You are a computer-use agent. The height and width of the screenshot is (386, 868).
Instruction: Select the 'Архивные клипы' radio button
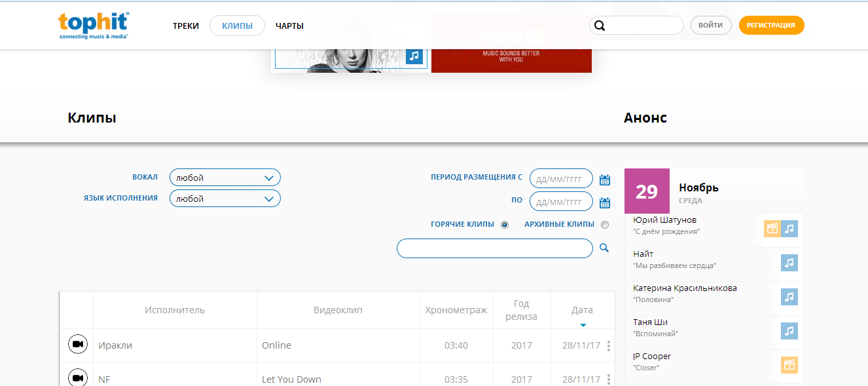[x=604, y=225]
